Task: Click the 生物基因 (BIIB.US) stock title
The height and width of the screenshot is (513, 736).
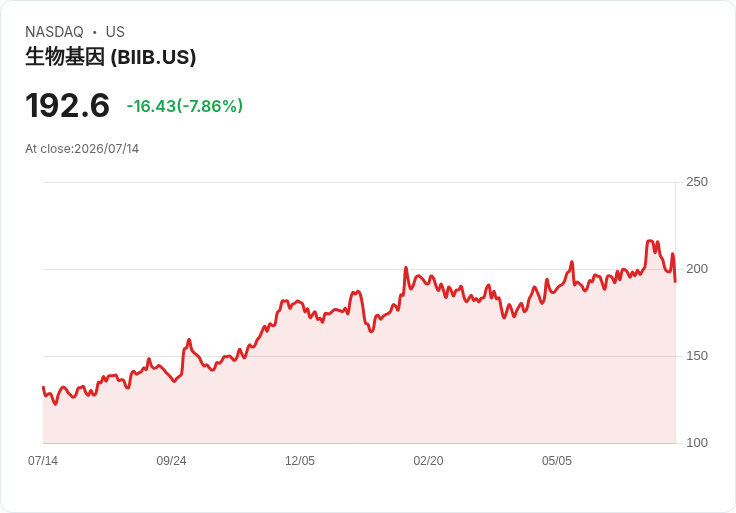Action: [x=110, y=57]
